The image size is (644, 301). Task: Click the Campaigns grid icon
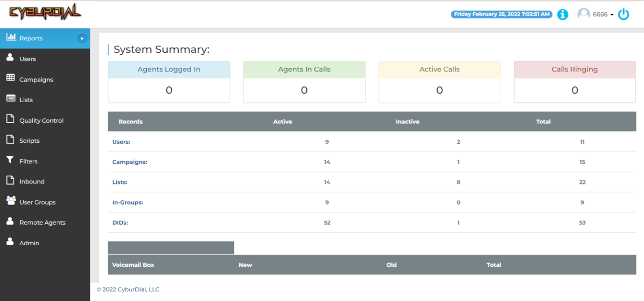coord(10,79)
